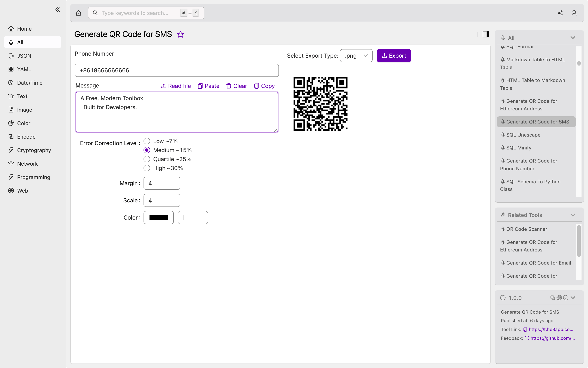
Task: Open Markdown Table to HTML Table tool
Action: point(536,64)
